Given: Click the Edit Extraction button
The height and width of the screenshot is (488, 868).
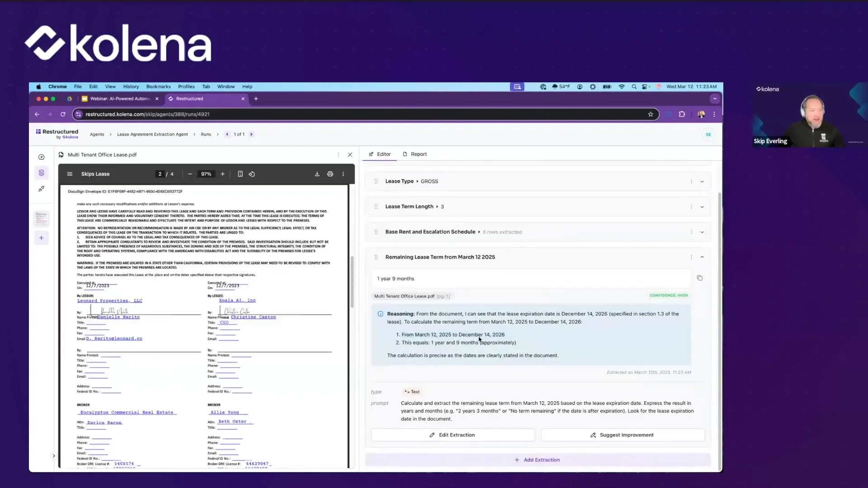Looking at the screenshot, I should pyautogui.click(x=453, y=435).
